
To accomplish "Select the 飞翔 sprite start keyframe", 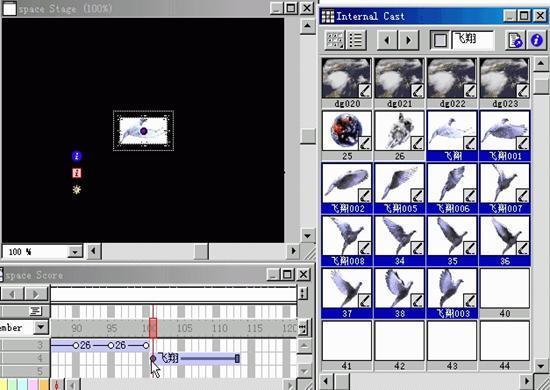I will [x=153, y=358].
